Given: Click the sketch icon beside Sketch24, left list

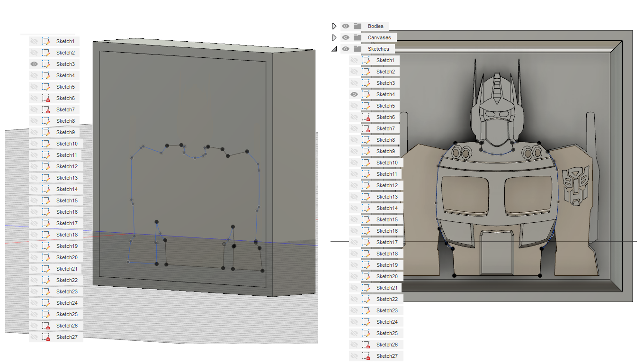Looking at the screenshot, I should tap(46, 303).
